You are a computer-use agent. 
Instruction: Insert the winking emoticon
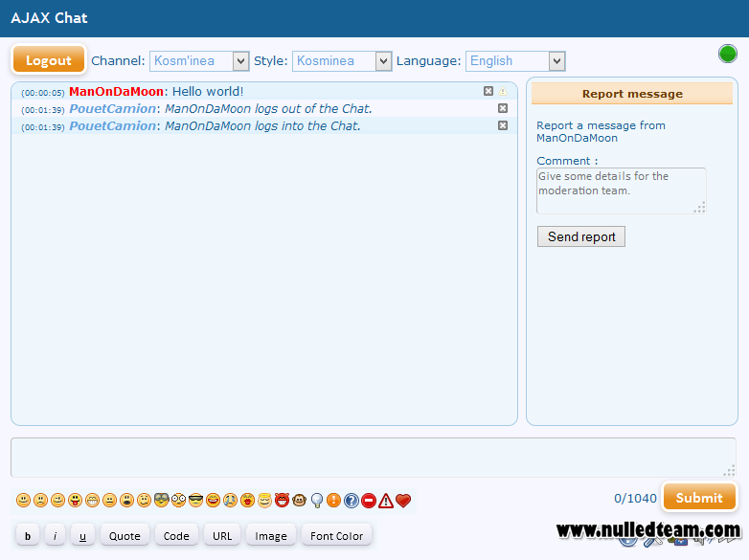click(57, 500)
